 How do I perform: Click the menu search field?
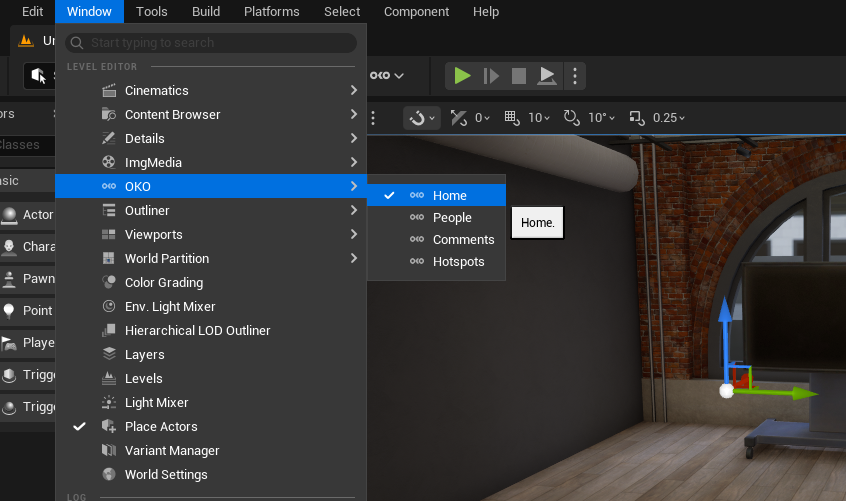pos(211,43)
